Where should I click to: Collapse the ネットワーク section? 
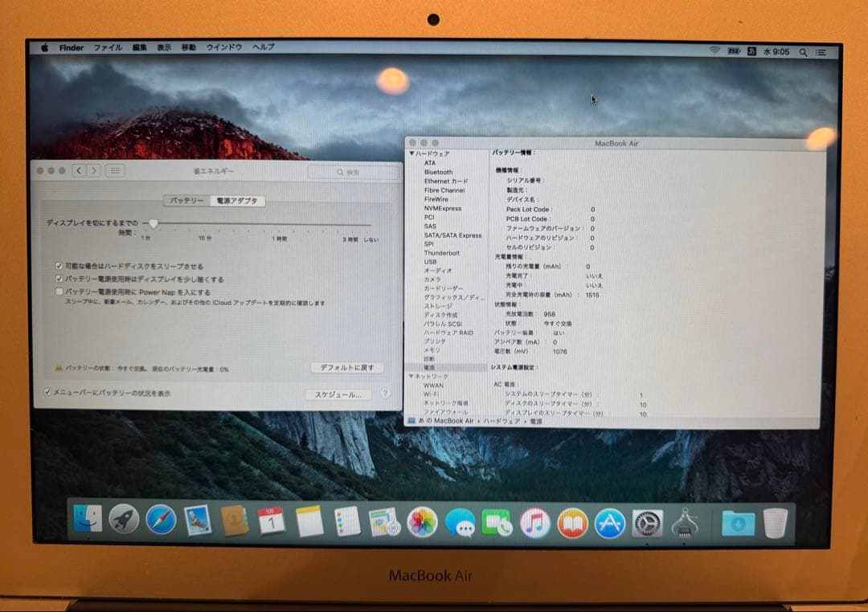point(411,375)
